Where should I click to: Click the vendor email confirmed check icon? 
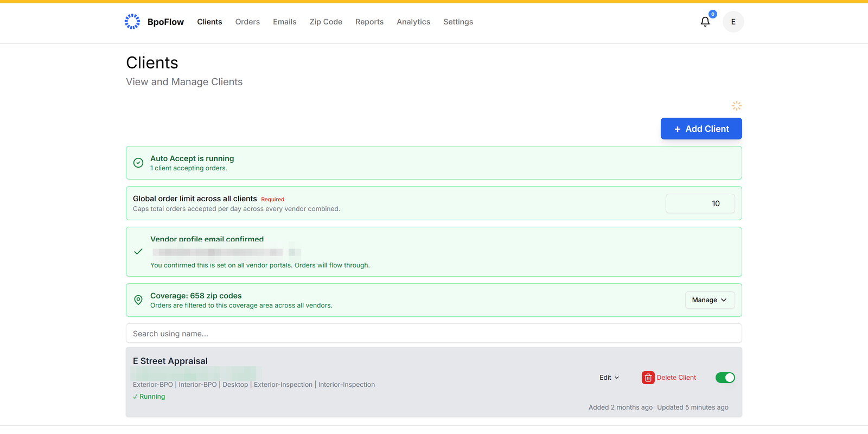point(138,252)
